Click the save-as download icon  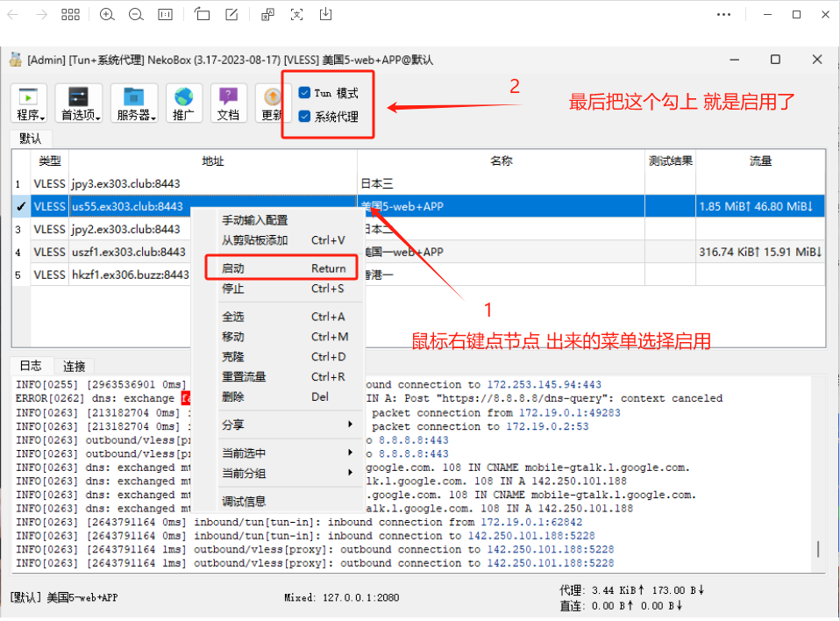(326, 14)
